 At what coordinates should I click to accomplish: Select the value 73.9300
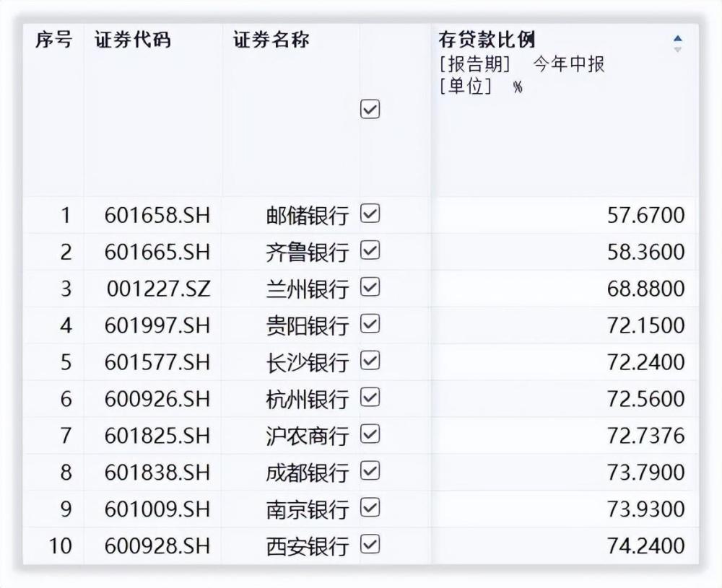(x=646, y=509)
